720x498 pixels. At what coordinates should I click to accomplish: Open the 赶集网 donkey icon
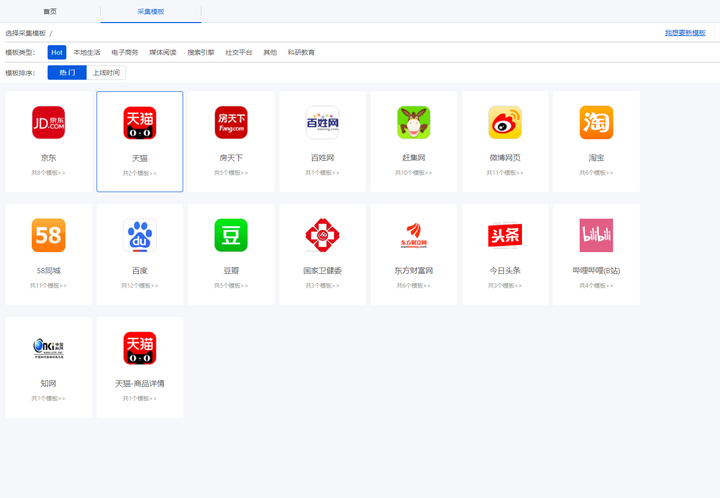[414, 123]
